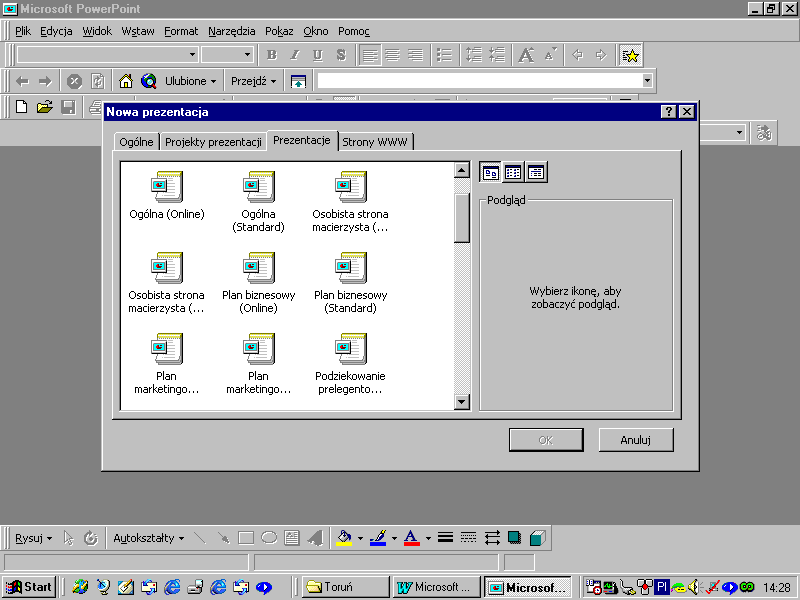Screen dimensions: 800x600
Task: Click the Search the Web globe icon
Action: (149, 81)
